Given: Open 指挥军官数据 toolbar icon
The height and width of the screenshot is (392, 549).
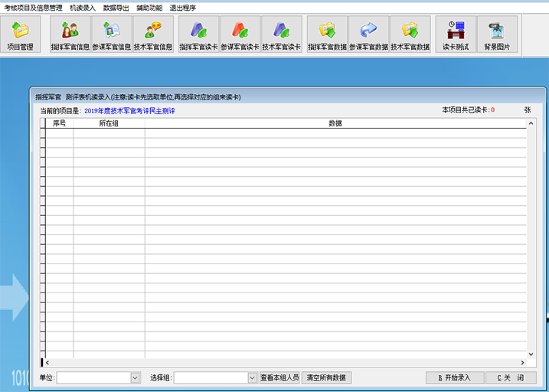Looking at the screenshot, I should click(x=328, y=35).
